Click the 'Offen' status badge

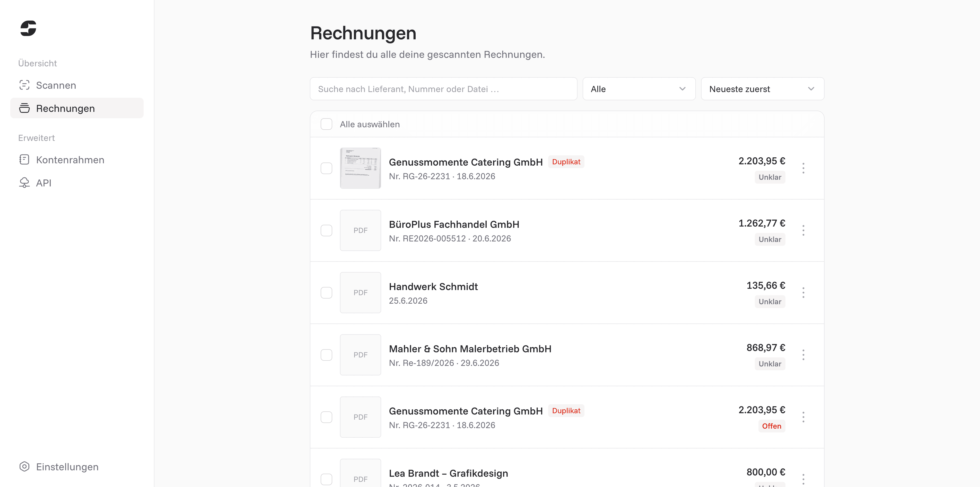pos(772,426)
